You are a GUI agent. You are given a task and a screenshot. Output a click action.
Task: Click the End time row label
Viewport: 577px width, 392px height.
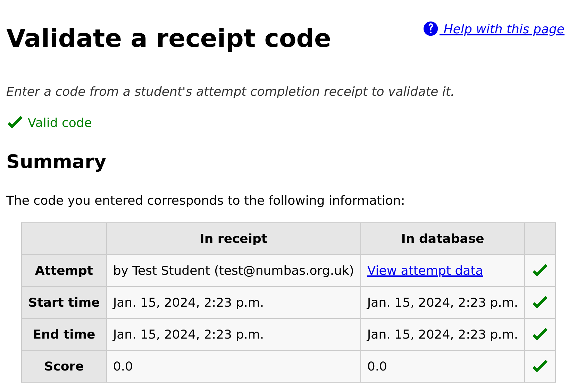64,334
